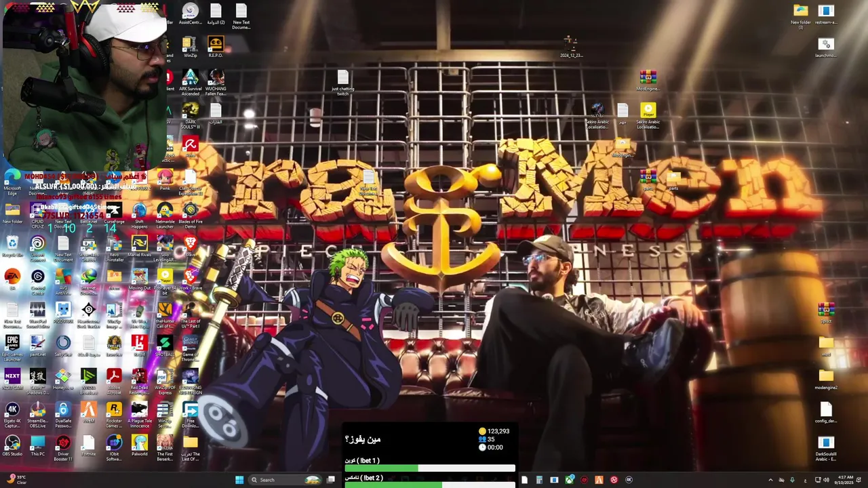Viewport: 868px width, 488px height.
Task: Click the Windows Start button
Action: click(239, 480)
